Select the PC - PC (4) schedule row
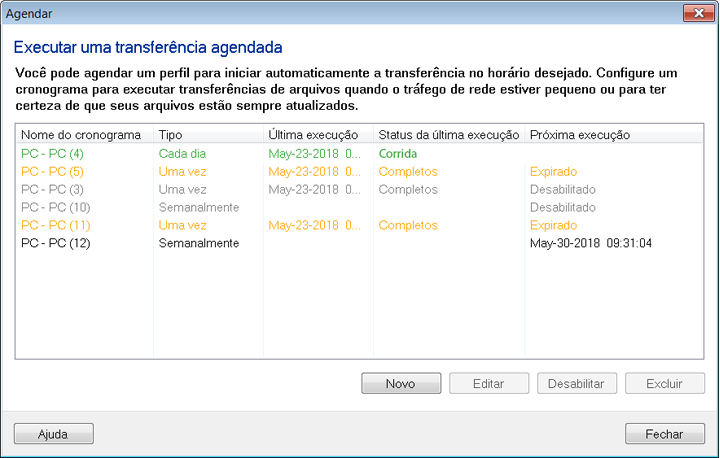The image size is (720, 458). [x=52, y=154]
